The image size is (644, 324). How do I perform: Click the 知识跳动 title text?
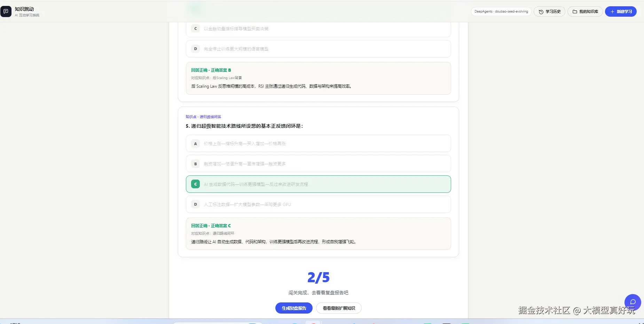pyautogui.click(x=24, y=9)
